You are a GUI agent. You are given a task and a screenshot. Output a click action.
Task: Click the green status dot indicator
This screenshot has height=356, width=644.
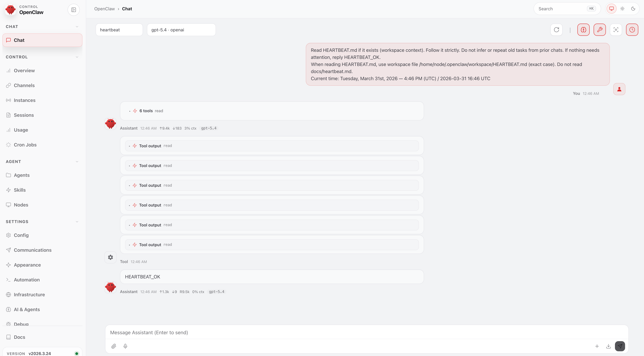coord(77,353)
